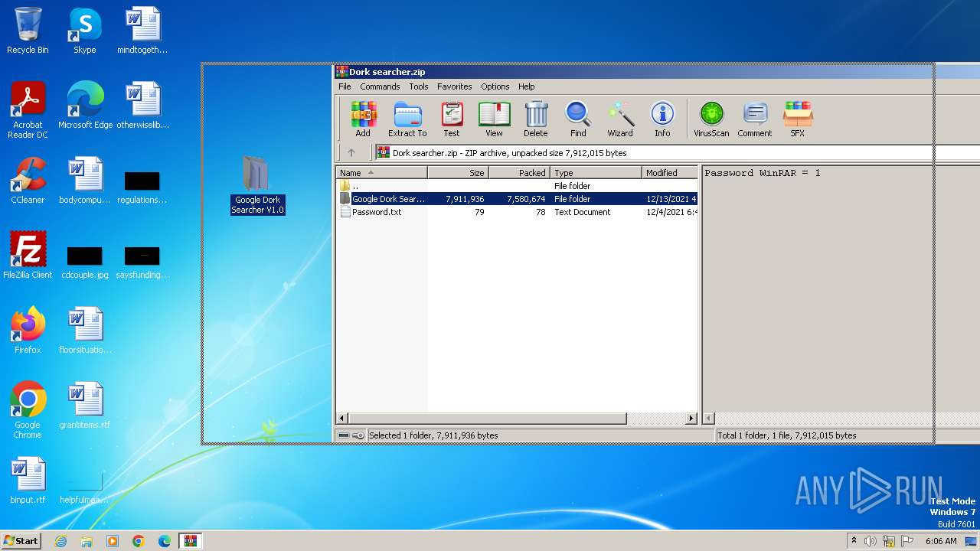Select the Recycle Bin desktop icon
980x551 pixels.
[x=28, y=31]
